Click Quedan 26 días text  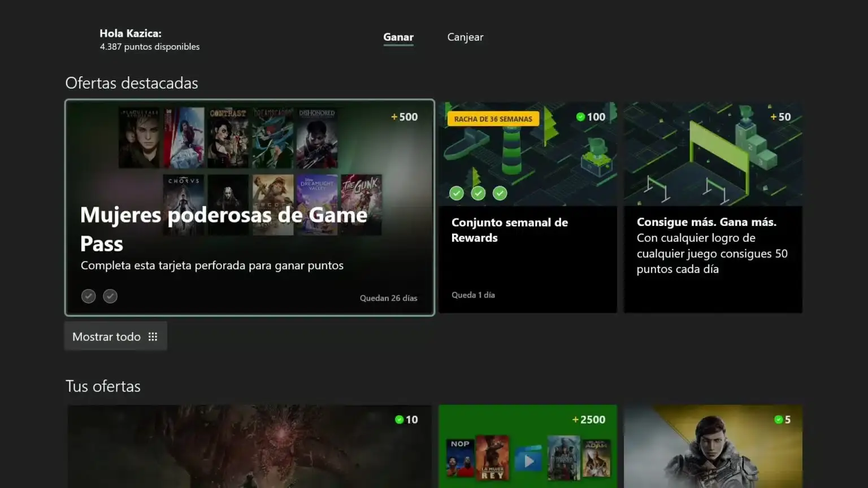point(389,298)
